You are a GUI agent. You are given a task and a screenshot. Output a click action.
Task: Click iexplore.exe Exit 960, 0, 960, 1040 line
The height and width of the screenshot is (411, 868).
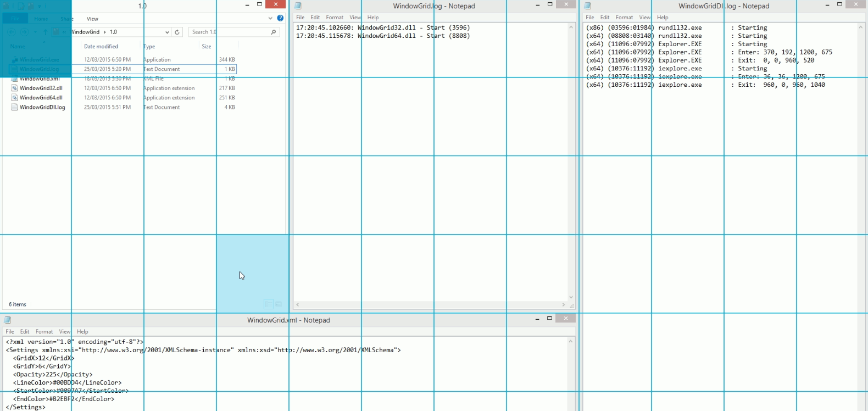pyautogui.click(x=706, y=85)
